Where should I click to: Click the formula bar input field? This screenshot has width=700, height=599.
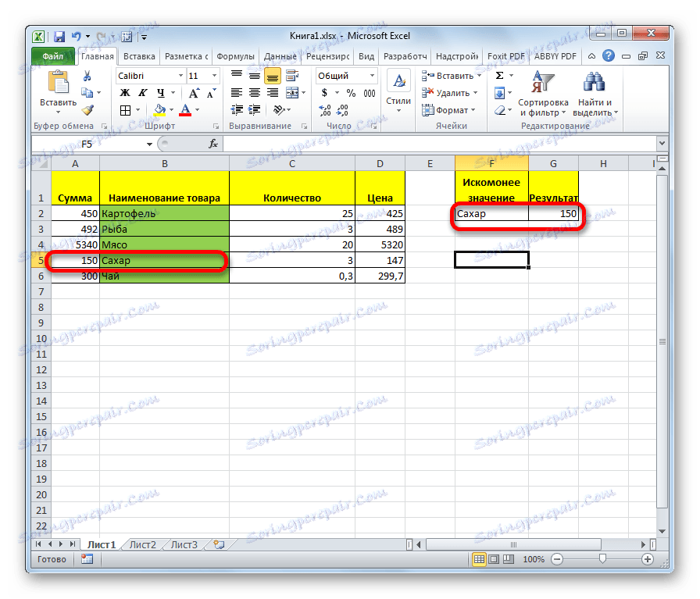440,144
